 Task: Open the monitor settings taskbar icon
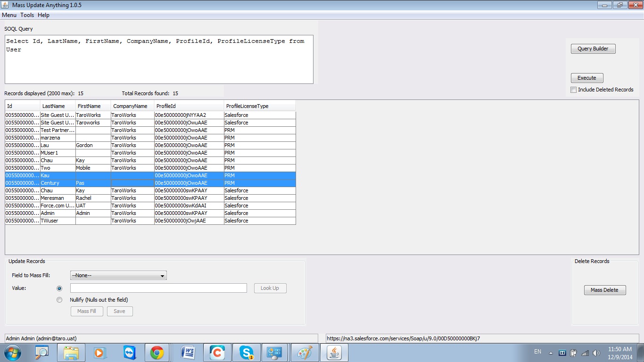pos(275,353)
